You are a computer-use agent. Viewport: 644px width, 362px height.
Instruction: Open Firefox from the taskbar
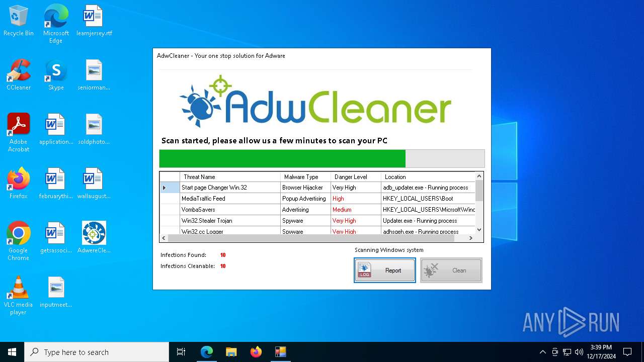pos(256,352)
